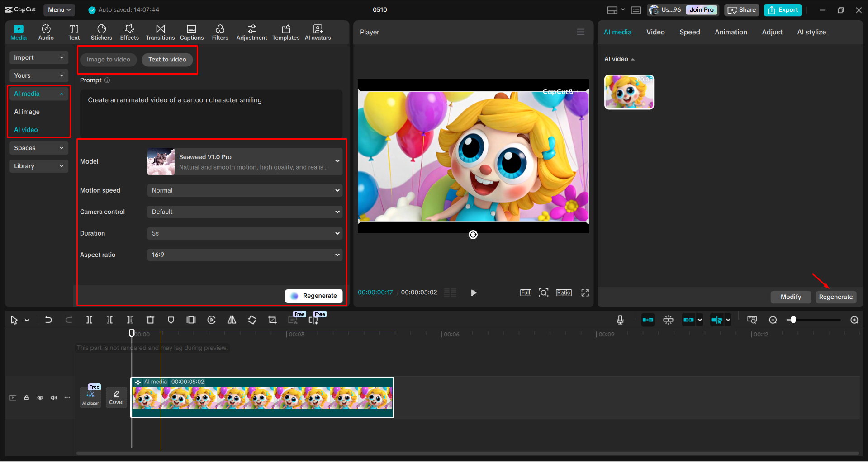Select the Mirror tool in the timeline toolbar
868x462 pixels.
232,320
